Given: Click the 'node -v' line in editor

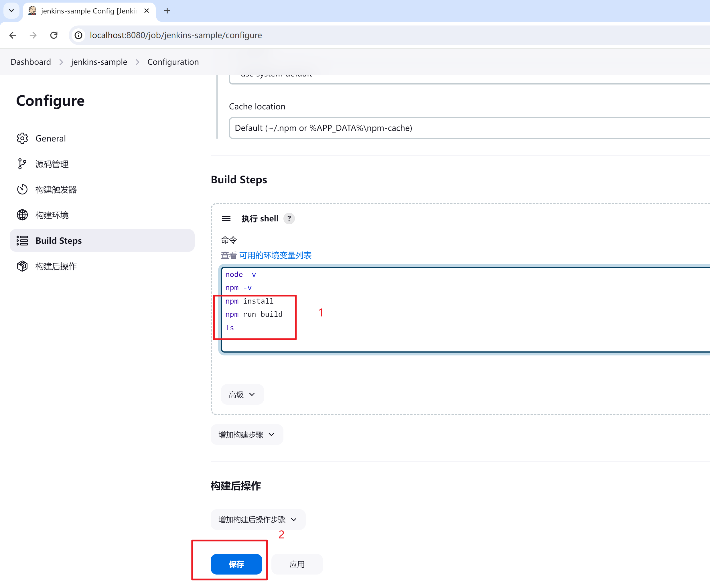Looking at the screenshot, I should point(241,274).
